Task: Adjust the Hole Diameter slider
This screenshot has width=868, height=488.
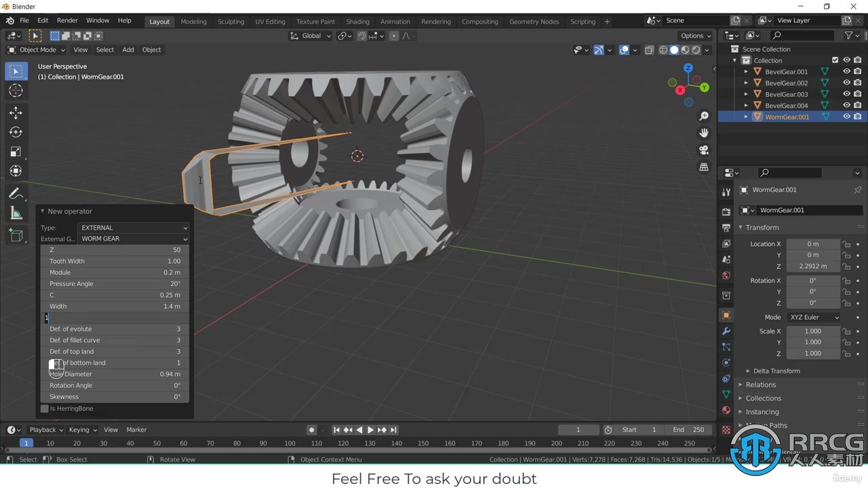Action: [x=115, y=374]
